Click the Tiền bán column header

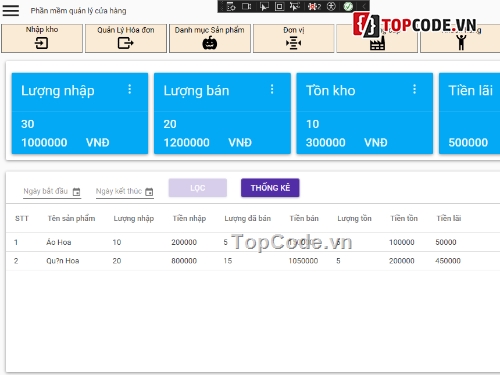point(304,218)
